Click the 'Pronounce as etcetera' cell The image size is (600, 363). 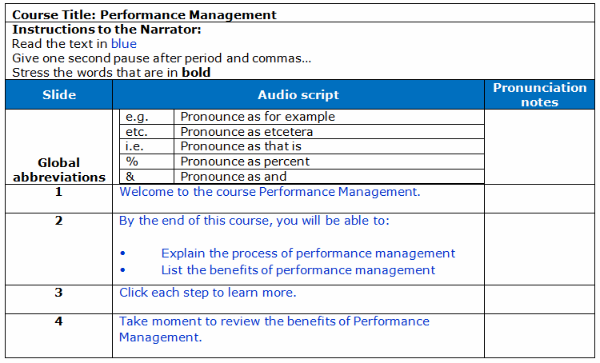329,132
